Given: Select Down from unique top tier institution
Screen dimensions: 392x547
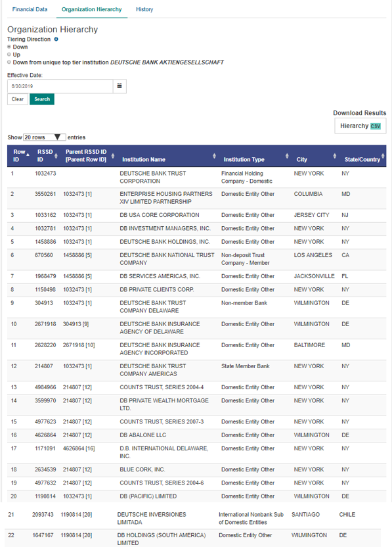Looking at the screenshot, I should [9, 62].
